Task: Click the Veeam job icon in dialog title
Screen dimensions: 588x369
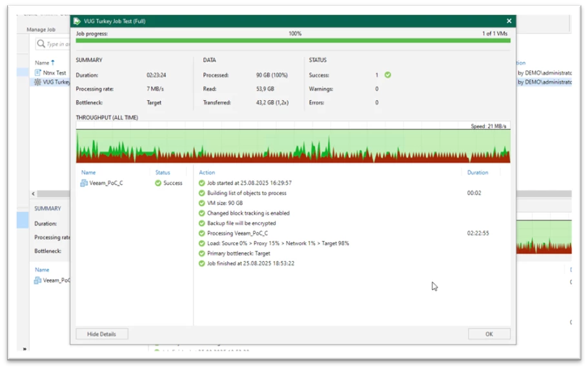Action: [x=77, y=21]
